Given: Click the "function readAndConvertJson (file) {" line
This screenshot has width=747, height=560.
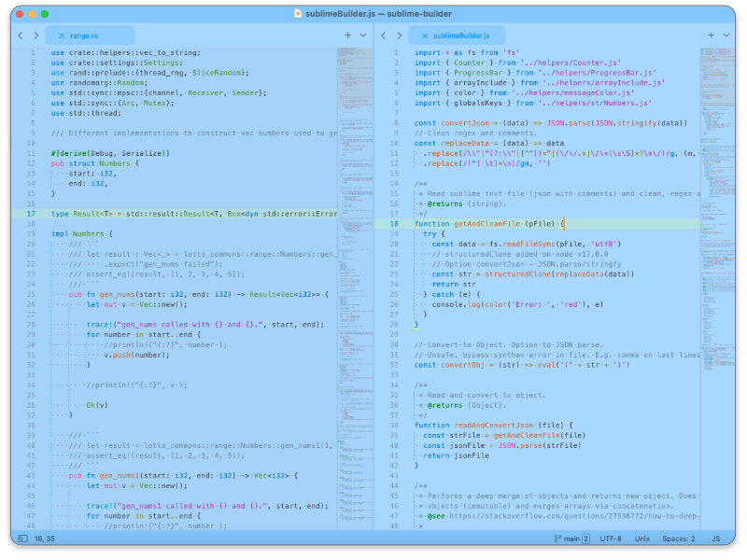Looking at the screenshot, I should 494,426.
